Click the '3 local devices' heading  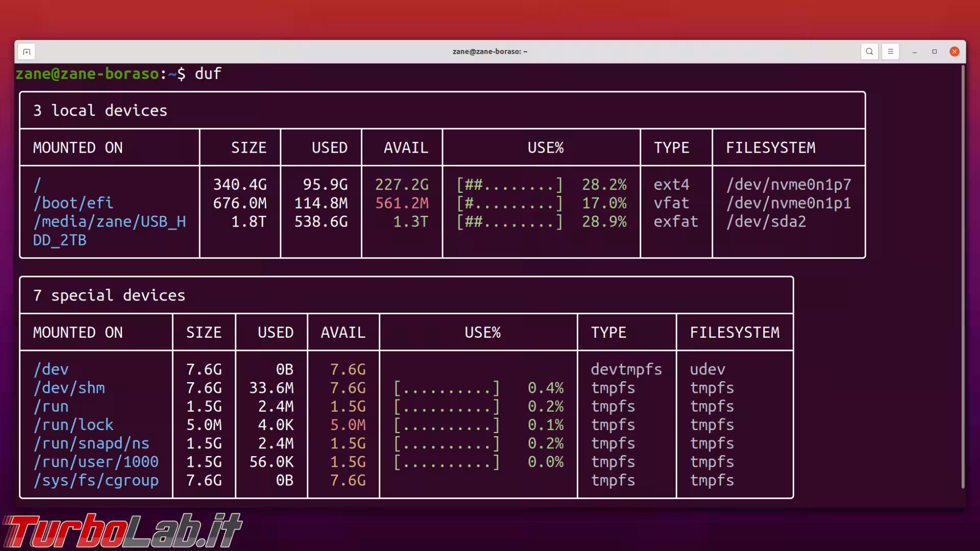100,111
